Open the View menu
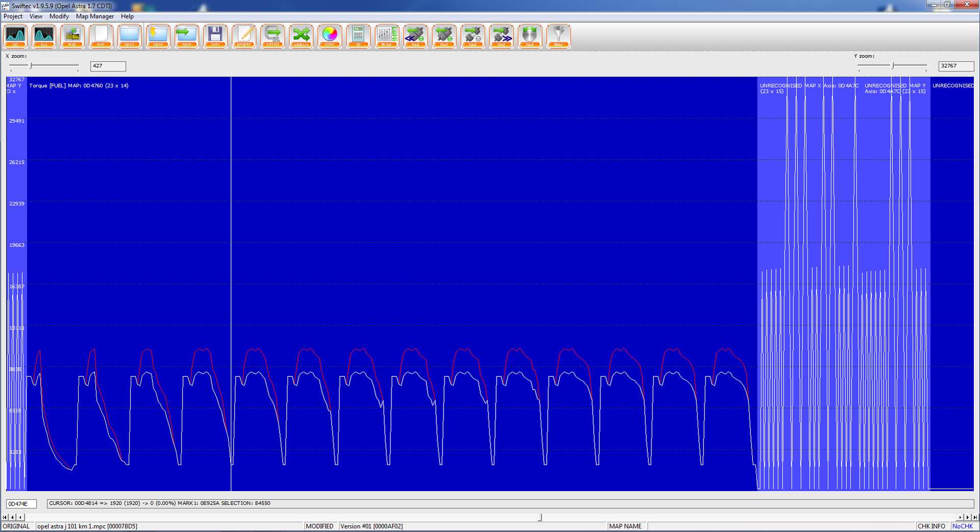980x532 pixels. [x=36, y=16]
